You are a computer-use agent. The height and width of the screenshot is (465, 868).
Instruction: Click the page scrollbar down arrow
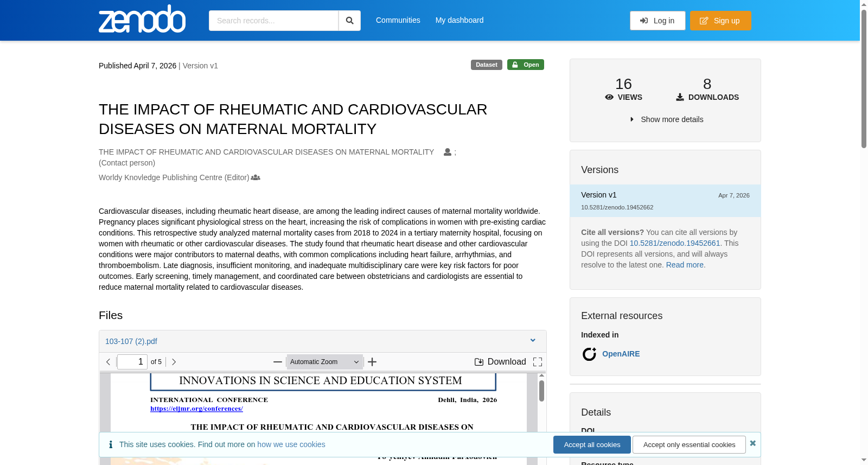pyautogui.click(x=864, y=460)
